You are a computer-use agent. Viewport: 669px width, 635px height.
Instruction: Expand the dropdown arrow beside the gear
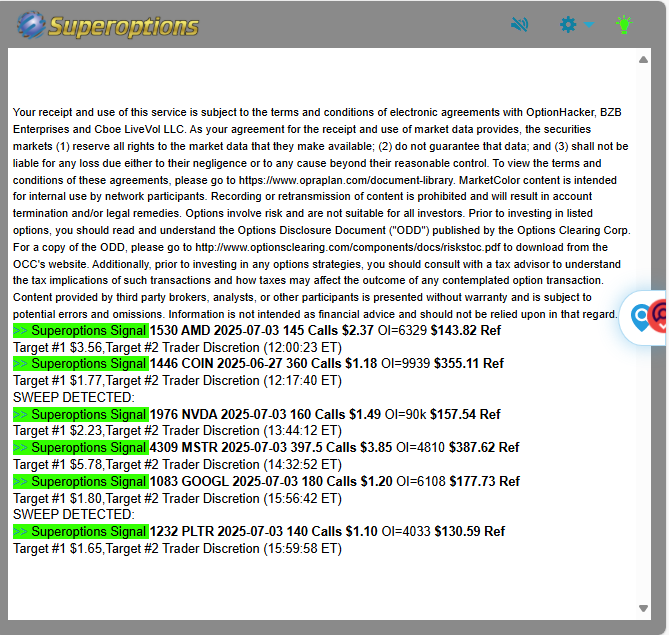pos(589,25)
